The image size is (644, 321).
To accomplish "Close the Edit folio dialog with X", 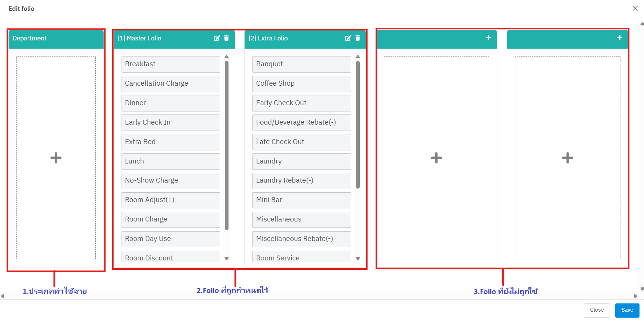I will [635, 9].
